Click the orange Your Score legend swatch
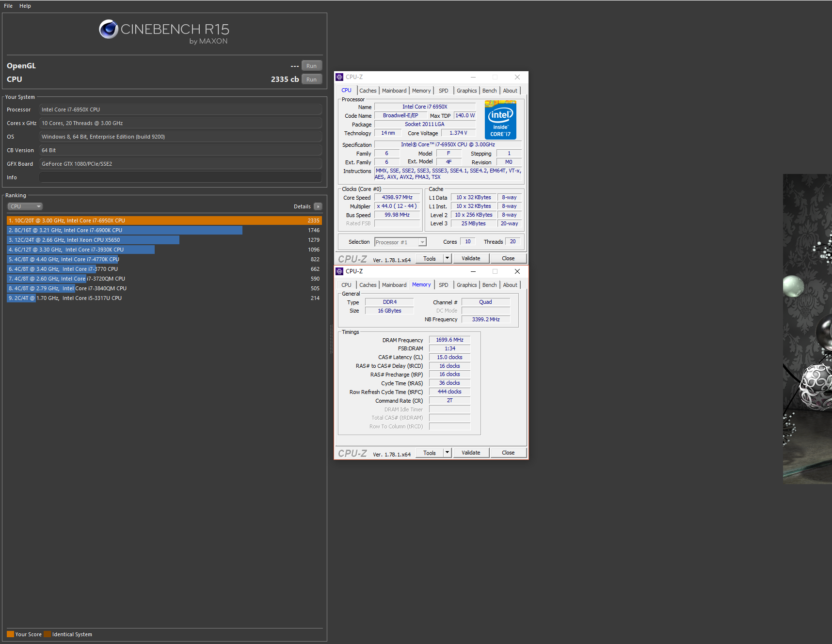This screenshot has height=644, width=832. pyautogui.click(x=10, y=634)
